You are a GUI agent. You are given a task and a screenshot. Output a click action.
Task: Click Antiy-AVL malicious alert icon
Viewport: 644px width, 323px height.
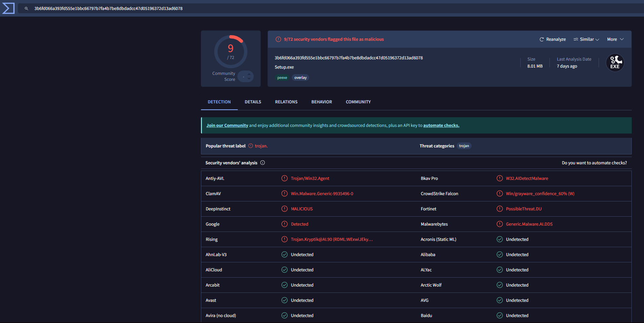pos(285,178)
